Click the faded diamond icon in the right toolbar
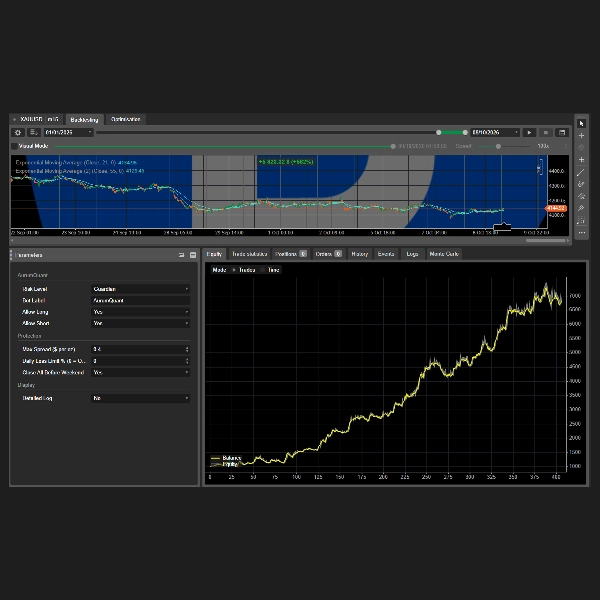Viewport: 600px width, 600px height. 581,147
